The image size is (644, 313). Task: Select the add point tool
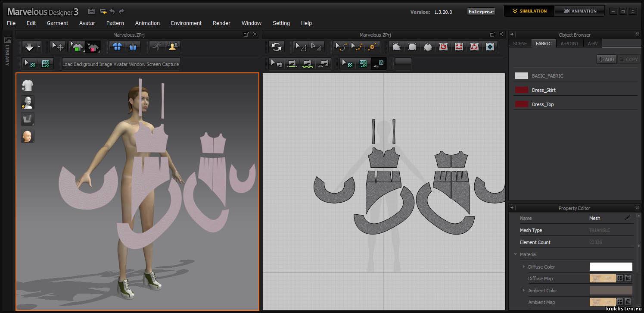[372, 47]
